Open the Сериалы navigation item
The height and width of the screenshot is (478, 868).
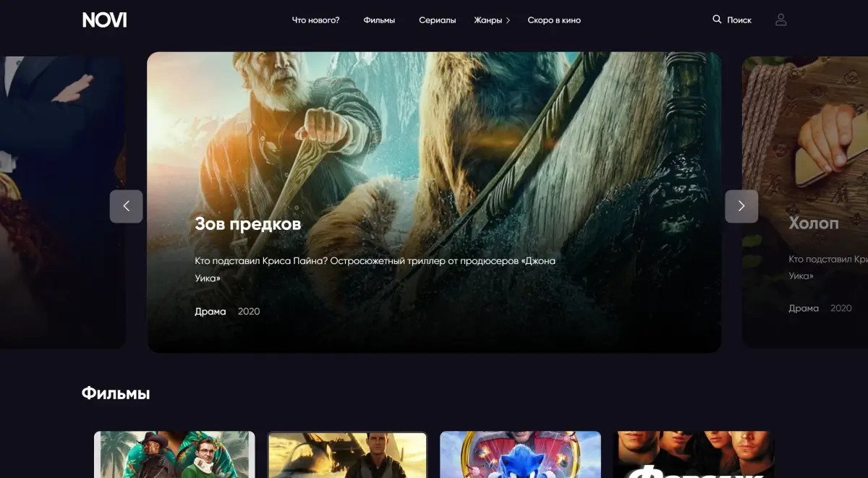pos(437,20)
